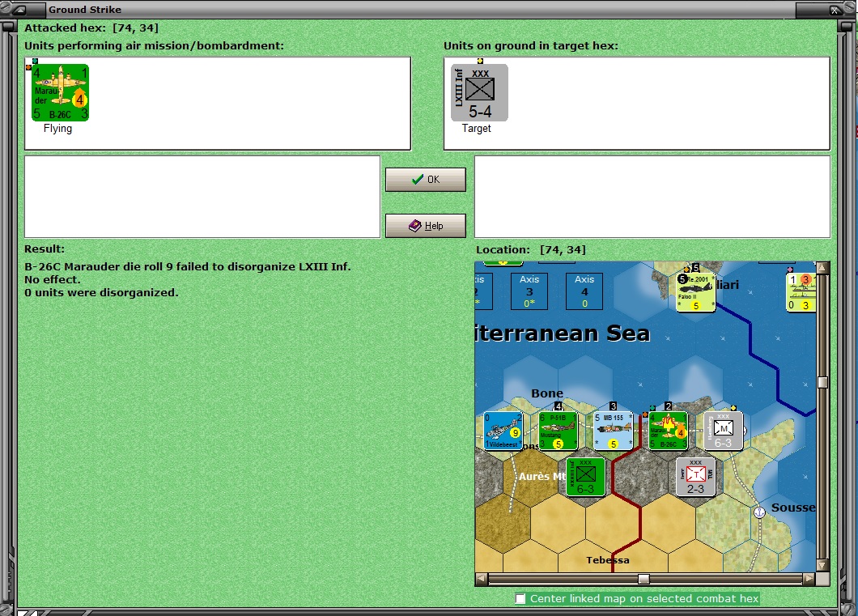Screen dimensions: 858x616
Task: Click the grey TUN 2-3 unit counter
Action: (695, 477)
